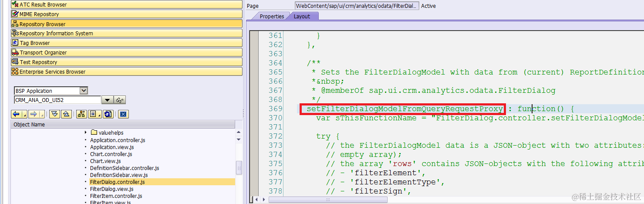Switch to the Layout tab
Image resolution: width=644 pixels, height=204 pixels.
click(302, 16)
